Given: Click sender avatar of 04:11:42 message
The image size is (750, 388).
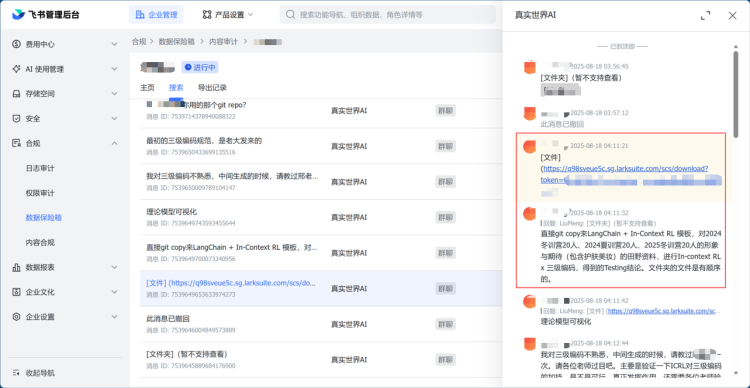Looking at the screenshot, I should coord(529,301).
